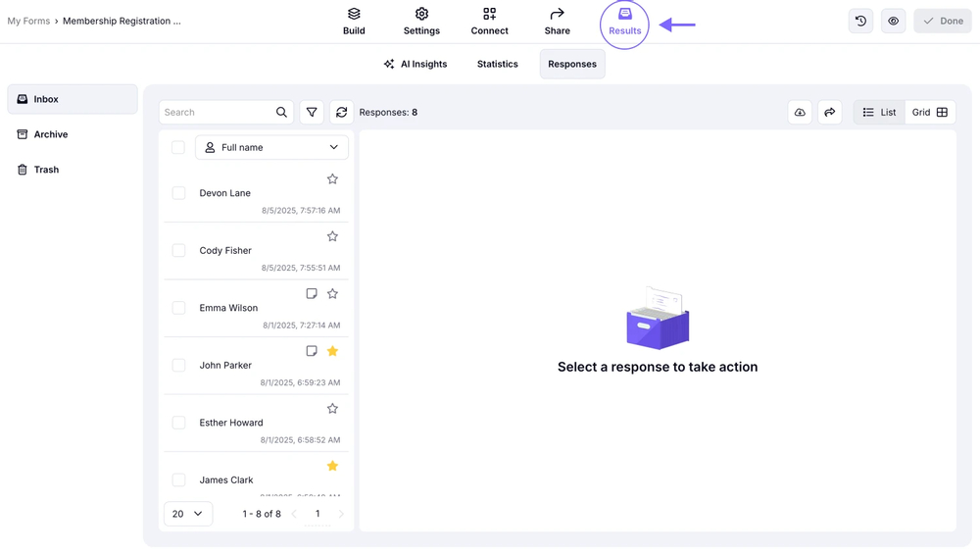Click the Done button

[943, 21]
